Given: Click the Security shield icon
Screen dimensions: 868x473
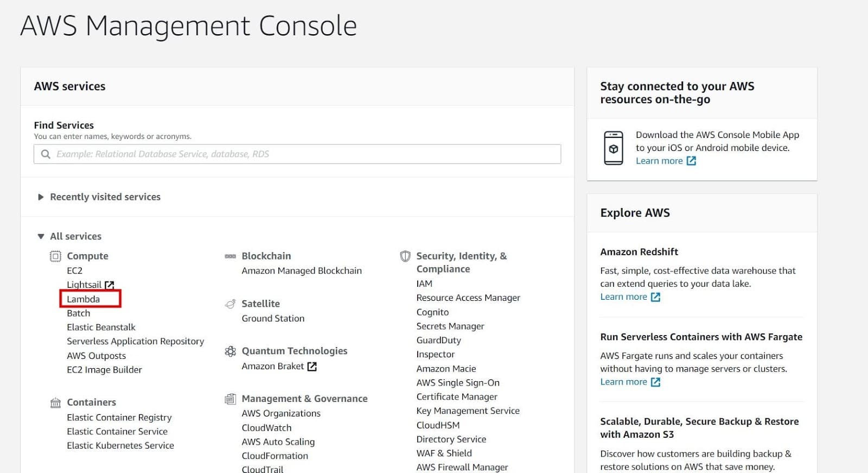Looking at the screenshot, I should point(405,256).
